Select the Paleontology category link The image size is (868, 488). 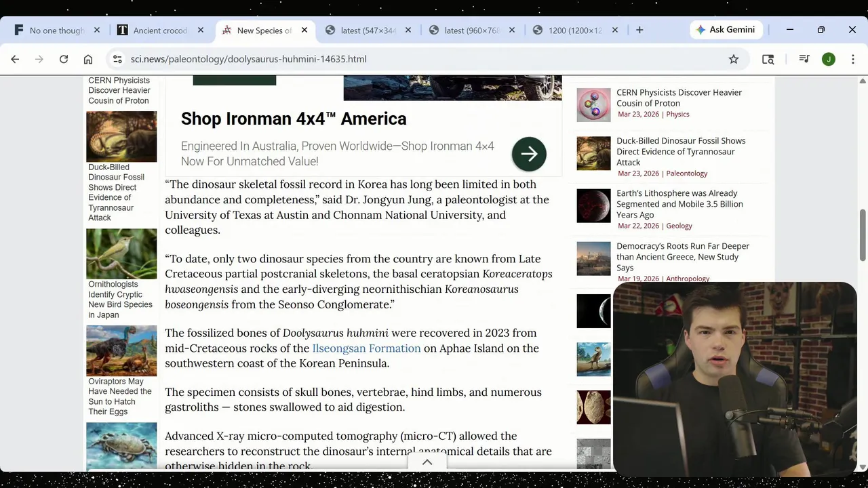[687, 174]
